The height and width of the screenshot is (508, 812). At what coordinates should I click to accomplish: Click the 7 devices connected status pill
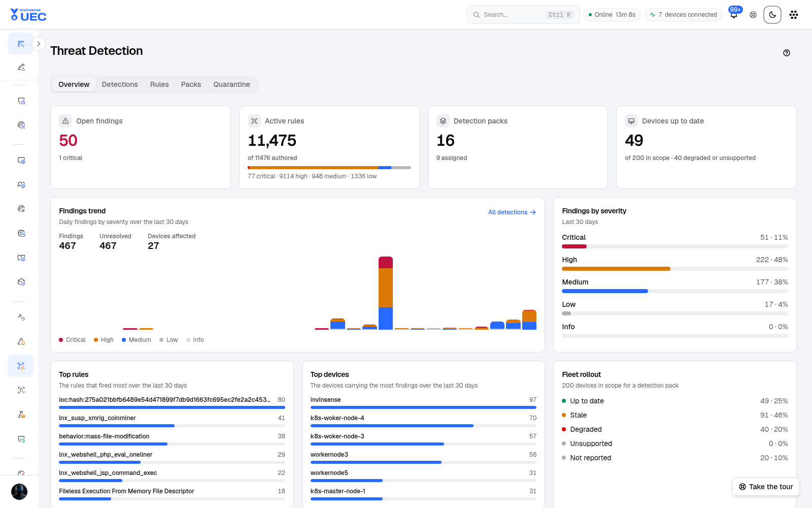683,15
